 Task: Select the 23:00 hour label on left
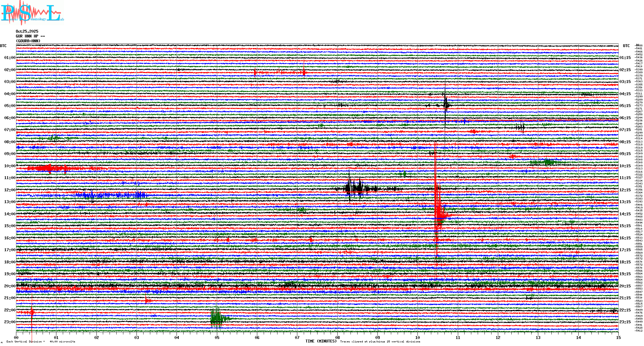pyautogui.click(x=10, y=322)
